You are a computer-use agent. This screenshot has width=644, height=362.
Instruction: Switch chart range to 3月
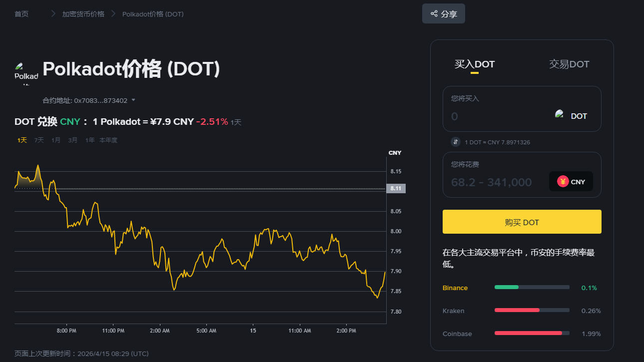pos(73,140)
